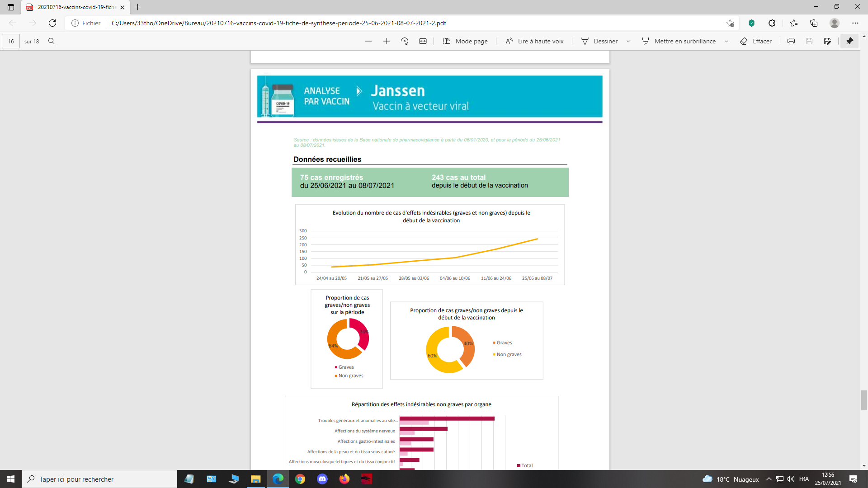Click the 25/06 au 08/07 axis label
The height and width of the screenshot is (488, 868).
click(x=537, y=278)
